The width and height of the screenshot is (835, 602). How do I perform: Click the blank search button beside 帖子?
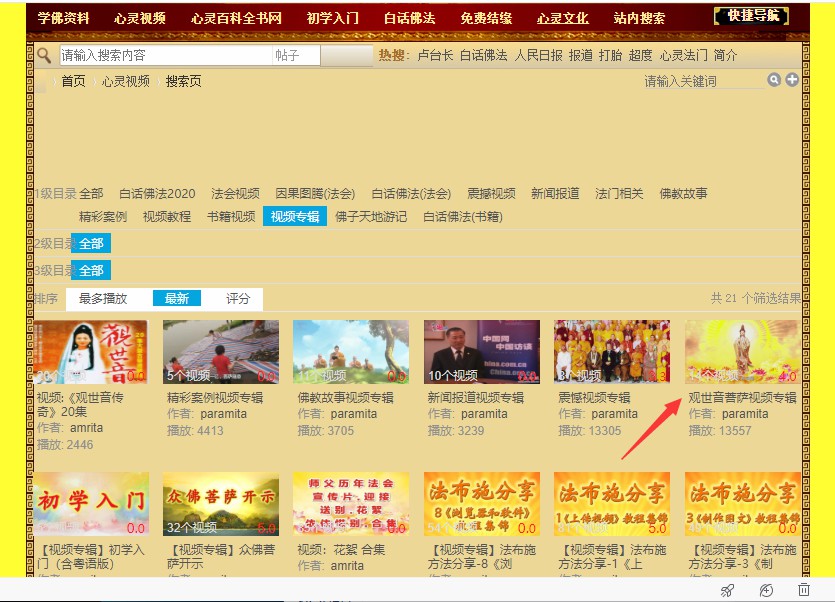click(x=347, y=55)
